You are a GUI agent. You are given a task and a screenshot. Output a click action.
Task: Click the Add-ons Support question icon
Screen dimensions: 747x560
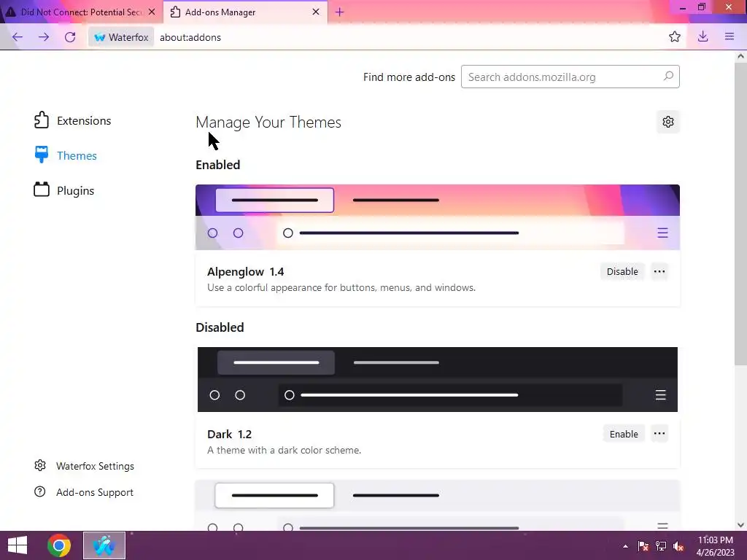[40, 491]
